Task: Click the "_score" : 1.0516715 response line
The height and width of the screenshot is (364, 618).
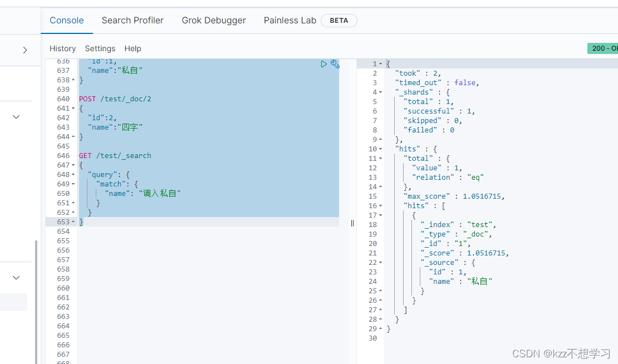Action: point(464,253)
